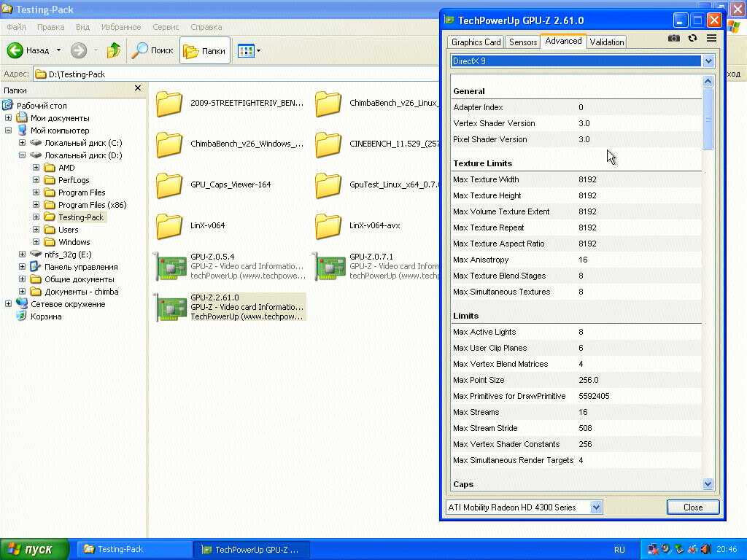
Task: Expand the PerfLogs folder node
Action: coord(36,180)
